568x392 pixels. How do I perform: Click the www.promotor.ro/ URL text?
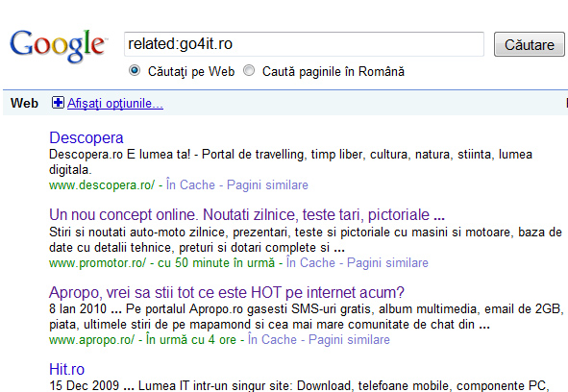click(x=97, y=263)
